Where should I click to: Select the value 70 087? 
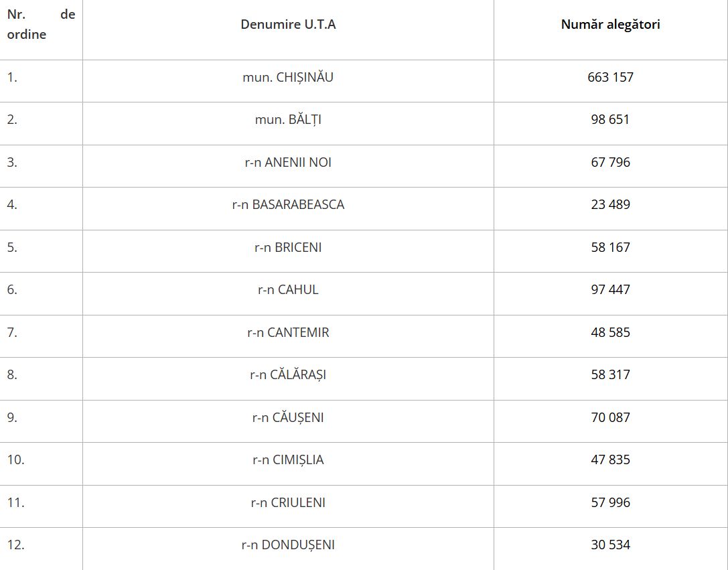[611, 417]
